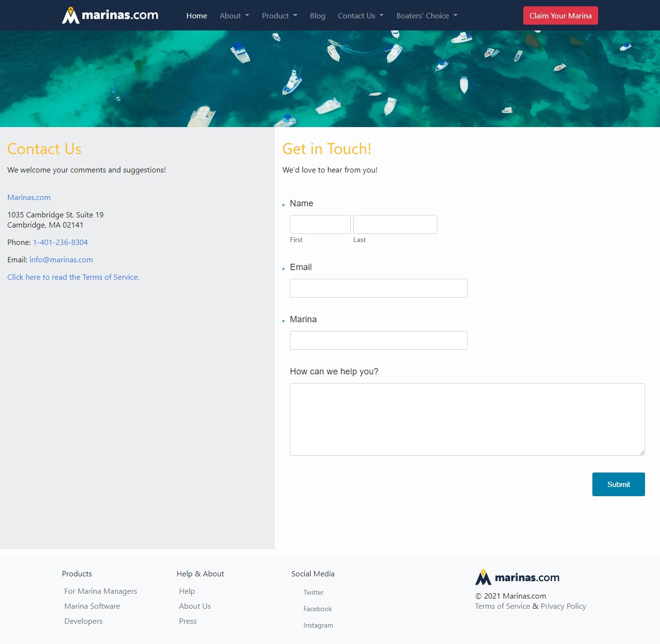Select the Home menu item
This screenshot has height=644, width=660.
tap(196, 15)
